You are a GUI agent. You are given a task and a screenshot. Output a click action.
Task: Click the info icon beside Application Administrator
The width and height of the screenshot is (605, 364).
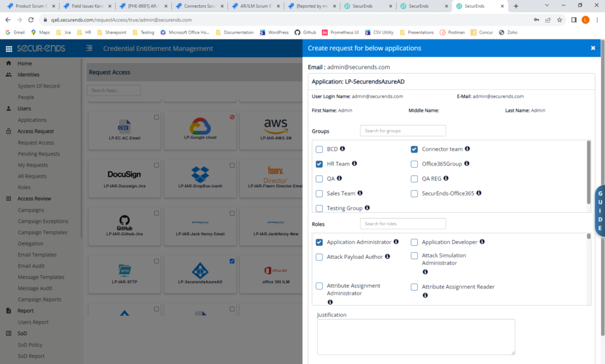[396, 242]
